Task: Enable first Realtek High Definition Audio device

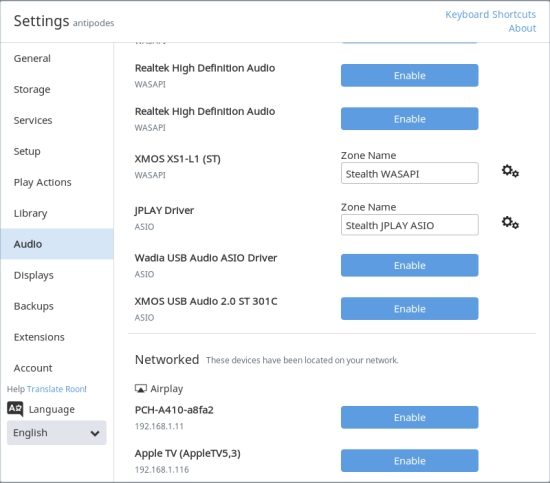Action: click(409, 75)
